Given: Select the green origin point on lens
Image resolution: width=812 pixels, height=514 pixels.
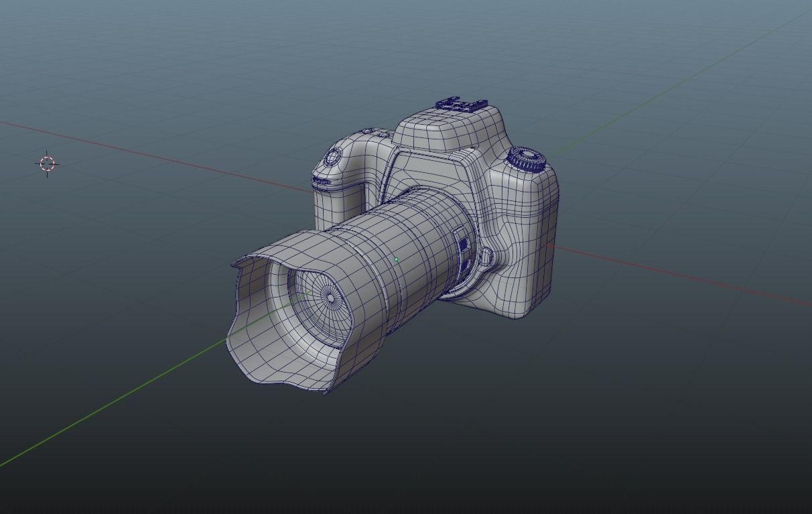Looking at the screenshot, I should tap(397, 259).
